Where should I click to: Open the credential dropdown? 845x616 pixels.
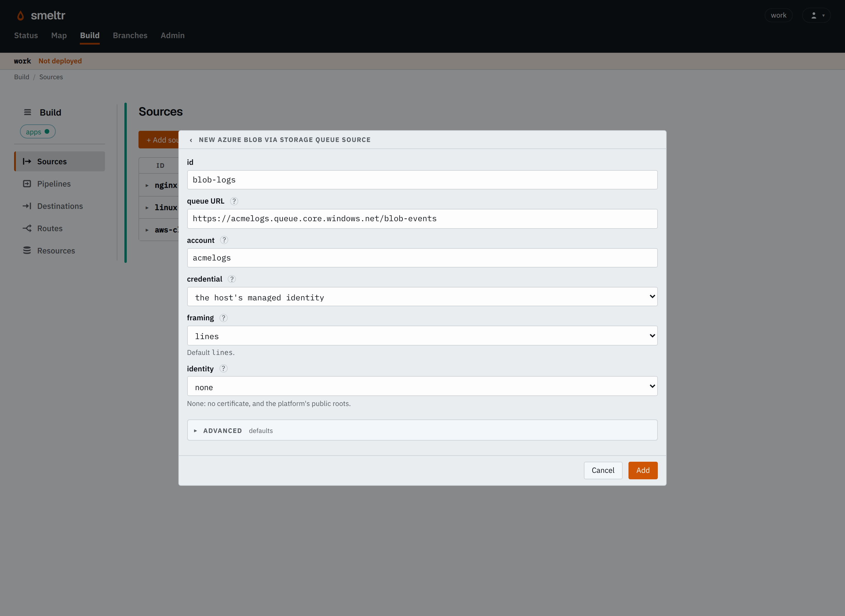pos(422,297)
